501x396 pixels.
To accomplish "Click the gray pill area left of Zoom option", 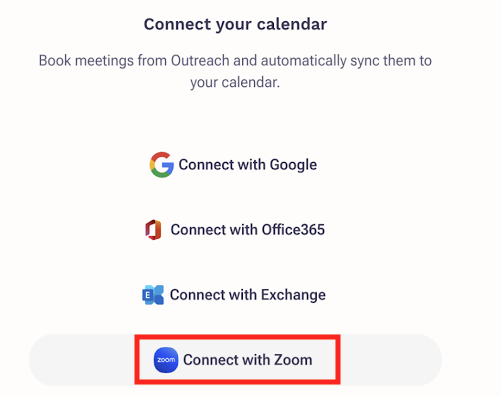I will point(82,360).
